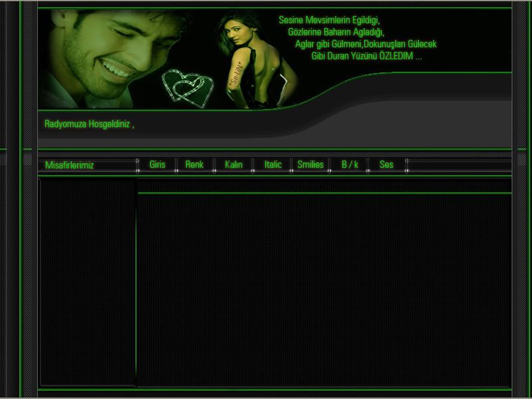Screen dimensions: 532x399
Task: Toggle Kalın bold text formatting
Action: point(233,165)
